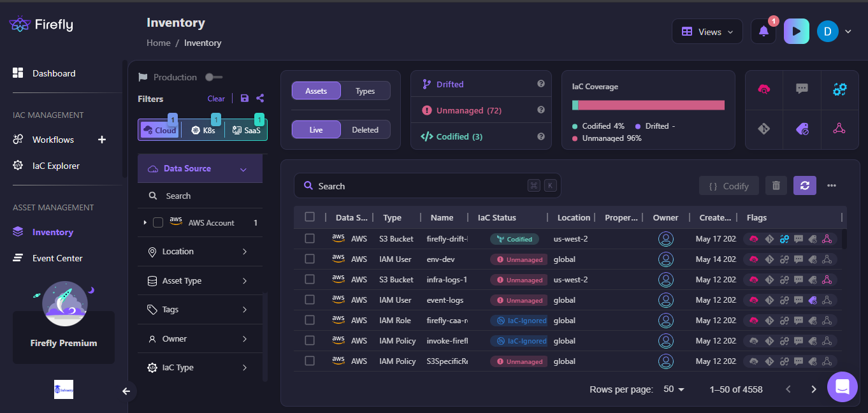
Task: Open the chat support bubble
Action: tap(843, 387)
